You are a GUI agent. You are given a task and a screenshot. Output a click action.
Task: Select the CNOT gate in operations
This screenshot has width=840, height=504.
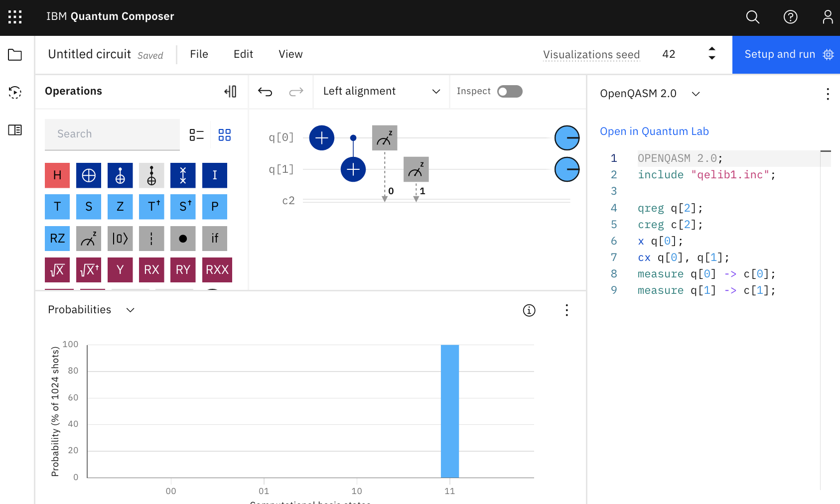coord(120,175)
